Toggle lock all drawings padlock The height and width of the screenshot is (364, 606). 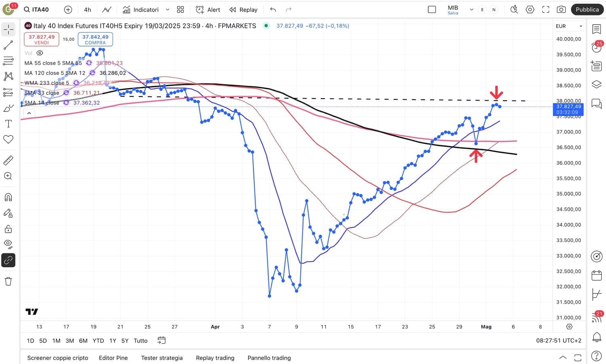coord(8,229)
